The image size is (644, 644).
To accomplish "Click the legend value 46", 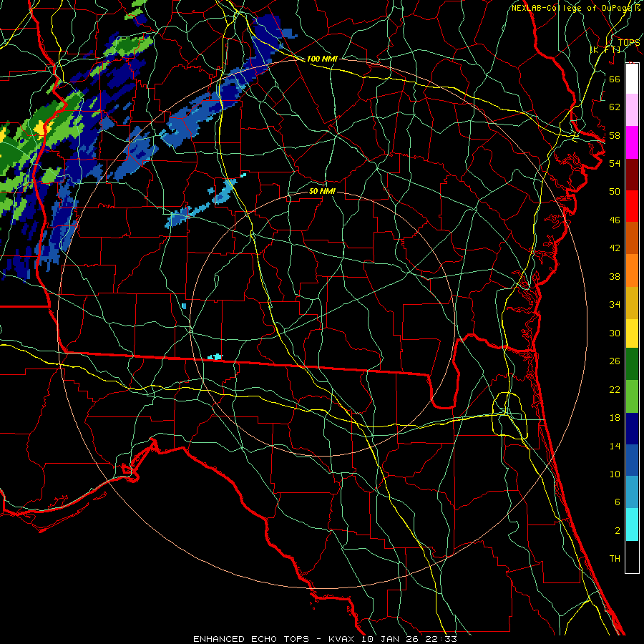I will (x=615, y=220).
